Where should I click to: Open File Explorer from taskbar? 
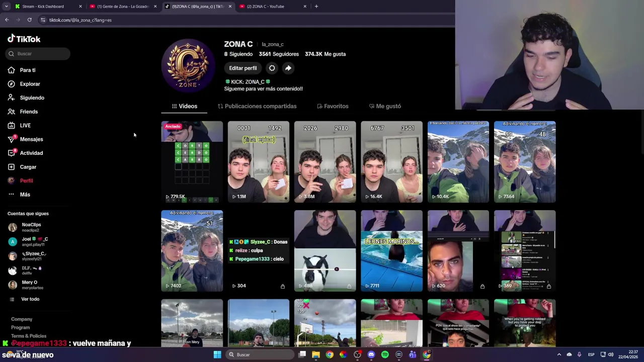[315, 354]
